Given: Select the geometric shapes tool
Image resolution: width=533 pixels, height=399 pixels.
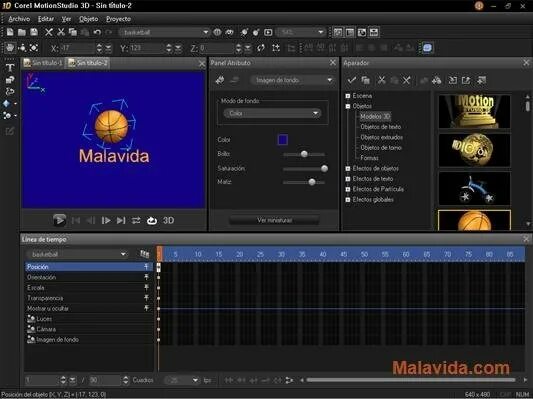Looking at the screenshot, I should click(7, 104).
